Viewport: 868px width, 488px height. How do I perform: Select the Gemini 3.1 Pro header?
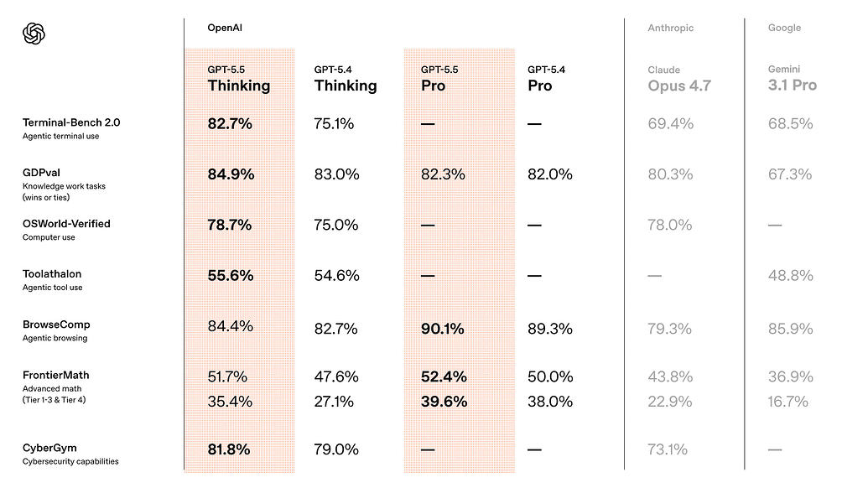tap(793, 79)
